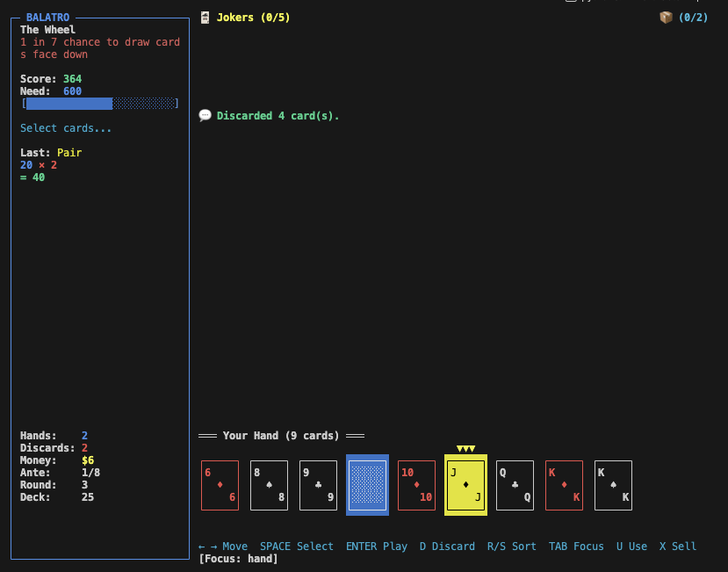The image size is (728, 572).
Task: Click the speech bubble message icon
Action: tap(205, 115)
